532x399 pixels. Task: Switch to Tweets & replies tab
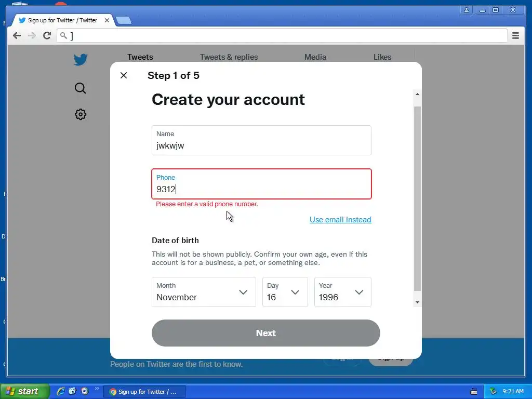pyautogui.click(x=229, y=57)
